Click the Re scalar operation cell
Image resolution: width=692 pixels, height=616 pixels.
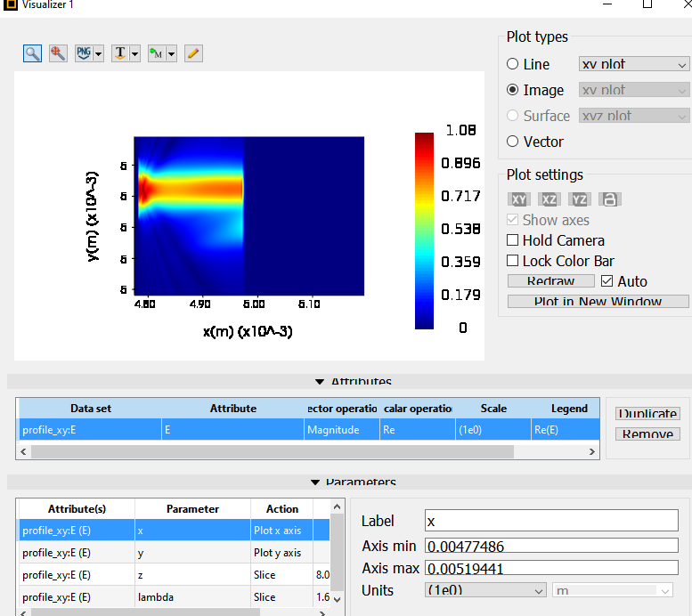[x=418, y=430]
